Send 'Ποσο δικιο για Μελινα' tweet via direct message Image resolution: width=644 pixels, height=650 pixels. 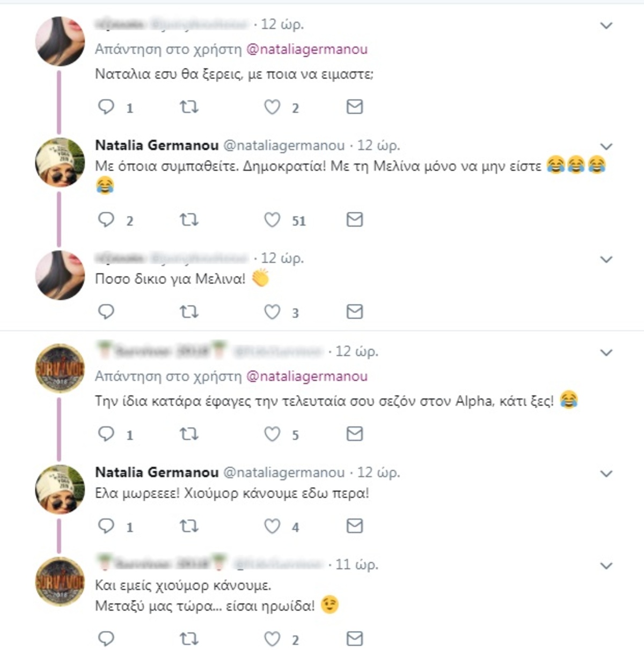point(354,312)
